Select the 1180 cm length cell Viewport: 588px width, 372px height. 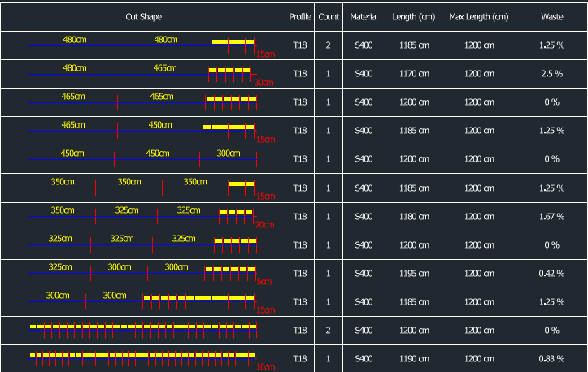[414, 217]
